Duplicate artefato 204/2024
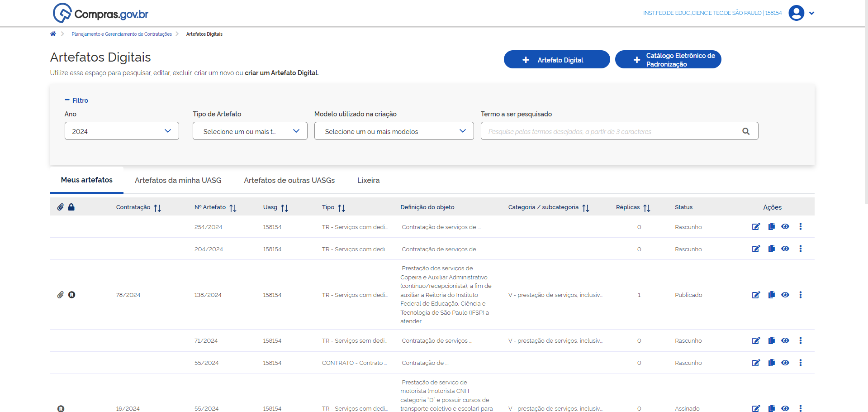 pyautogui.click(x=772, y=249)
